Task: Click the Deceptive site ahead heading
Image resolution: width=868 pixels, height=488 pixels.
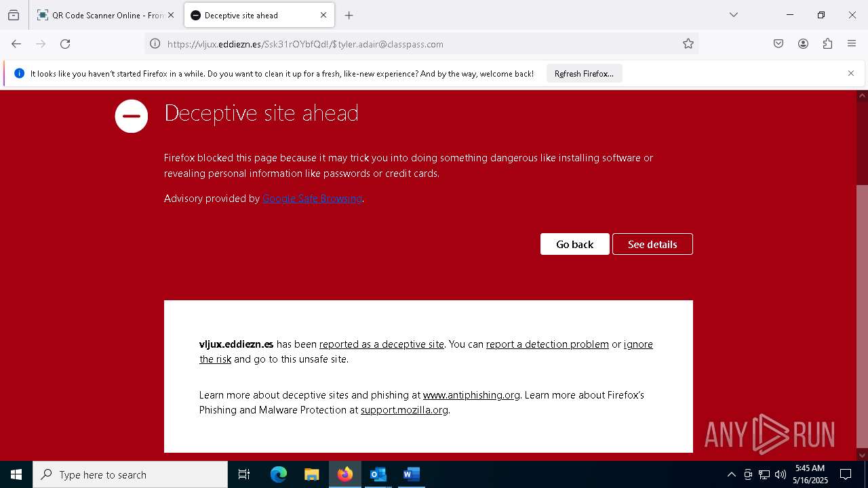Action: point(261,113)
